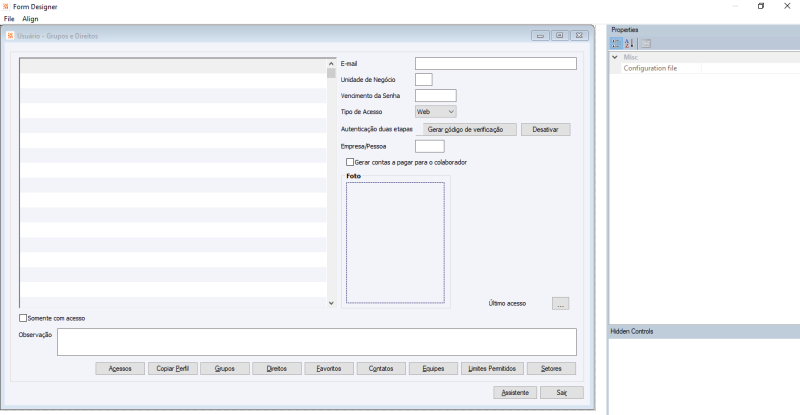
Task: Click the Form Designer app icon
Action: [6, 6]
